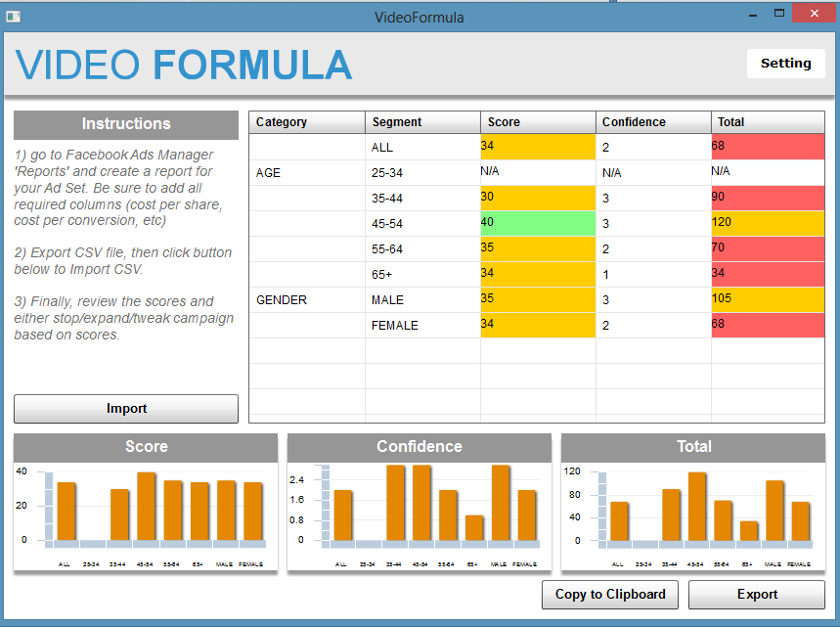
Task: Select the ALL segment cell
Action: (x=422, y=147)
